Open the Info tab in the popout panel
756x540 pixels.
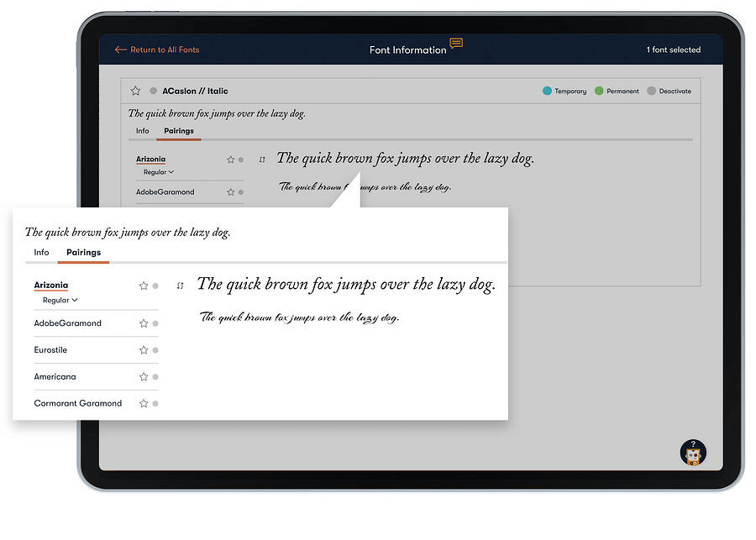coord(41,252)
